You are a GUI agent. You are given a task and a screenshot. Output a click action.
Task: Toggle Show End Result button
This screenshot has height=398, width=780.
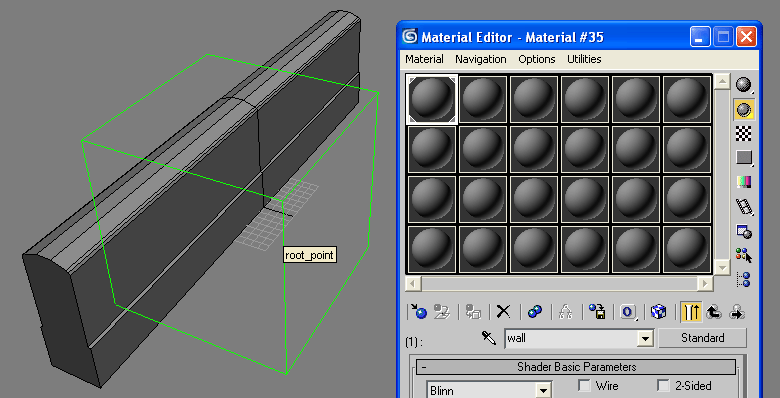tap(691, 312)
